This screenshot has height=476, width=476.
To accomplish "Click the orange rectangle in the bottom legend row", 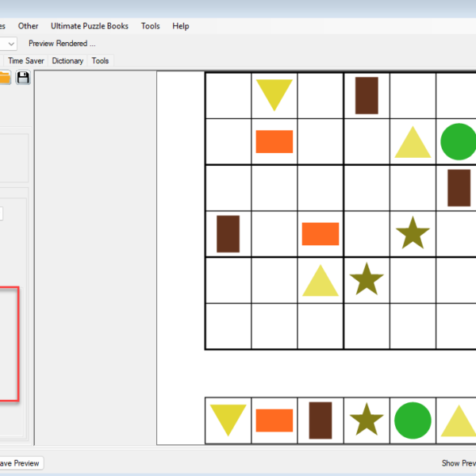I will tap(274, 420).
